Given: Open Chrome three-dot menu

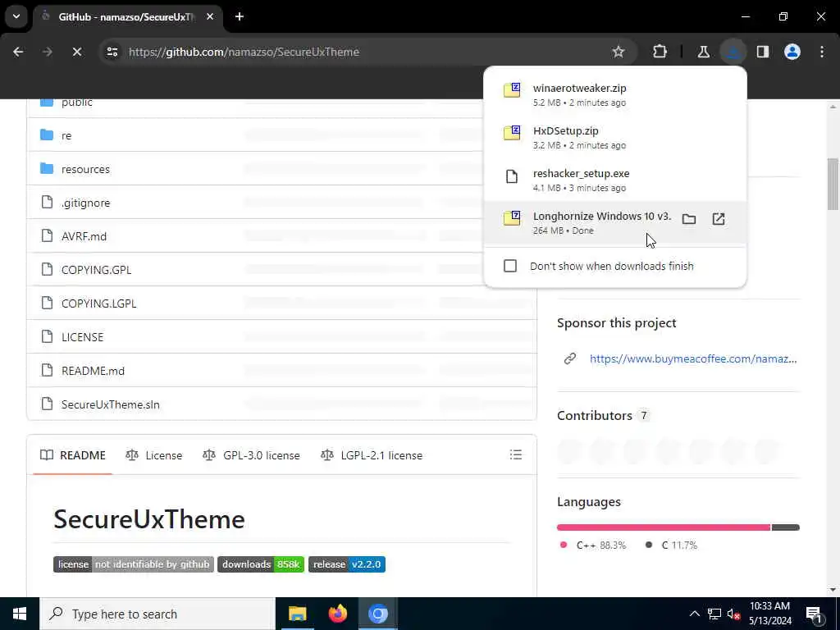Looking at the screenshot, I should click(822, 52).
